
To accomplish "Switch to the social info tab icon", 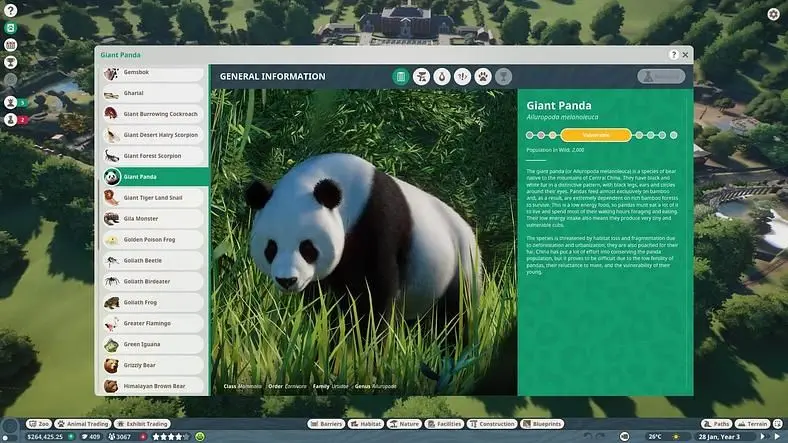I will [x=462, y=76].
